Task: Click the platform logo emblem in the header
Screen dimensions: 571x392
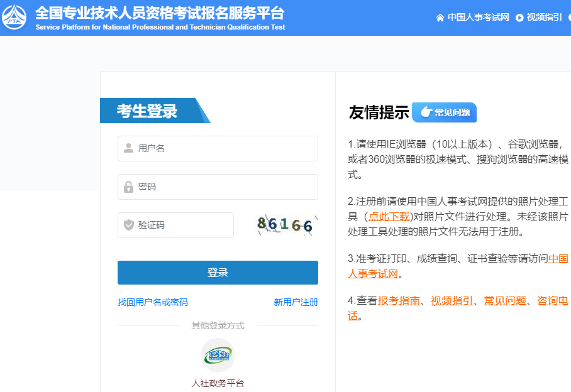Action: point(15,16)
